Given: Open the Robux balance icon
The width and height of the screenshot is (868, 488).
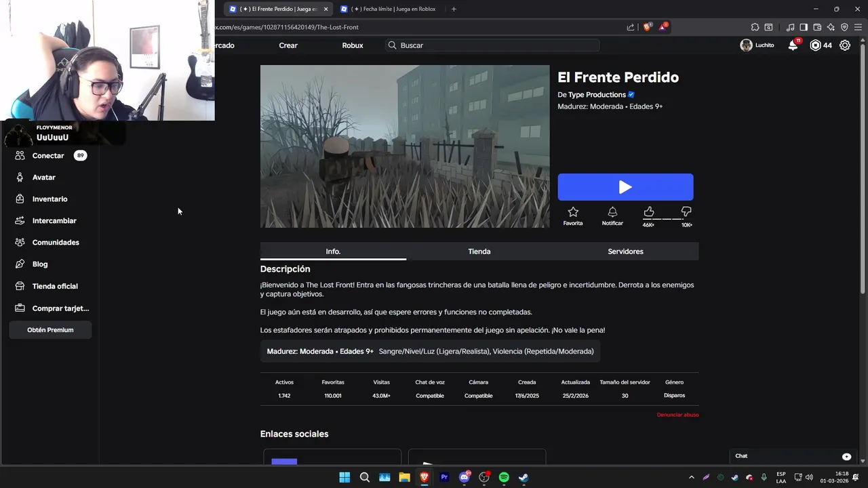Looking at the screenshot, I should (816, 45).
